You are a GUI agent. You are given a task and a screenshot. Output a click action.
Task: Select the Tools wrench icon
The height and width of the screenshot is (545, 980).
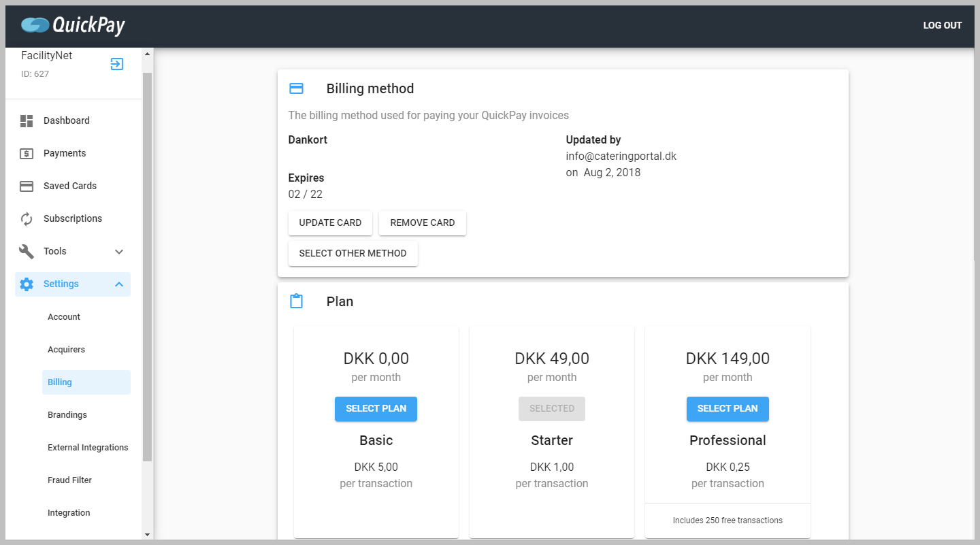coord(26,251)
